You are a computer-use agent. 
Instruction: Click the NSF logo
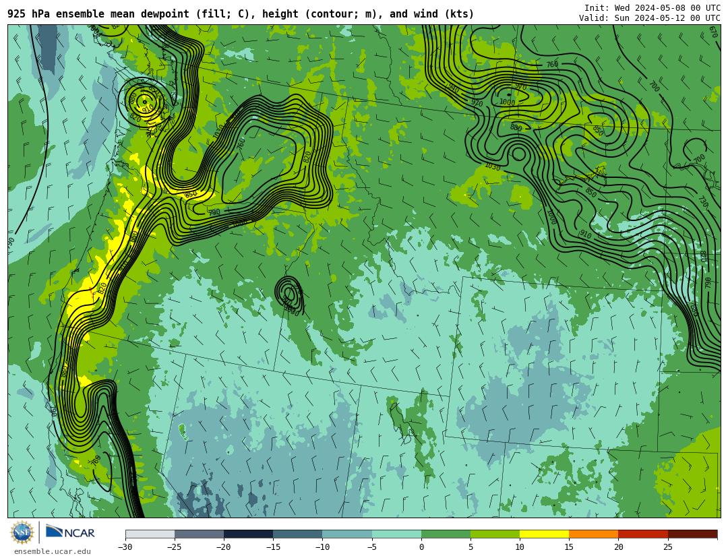22,532
